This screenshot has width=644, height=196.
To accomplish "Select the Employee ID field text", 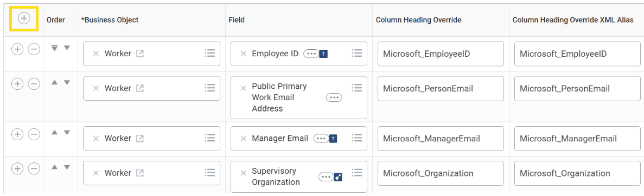I will (275, 54).
